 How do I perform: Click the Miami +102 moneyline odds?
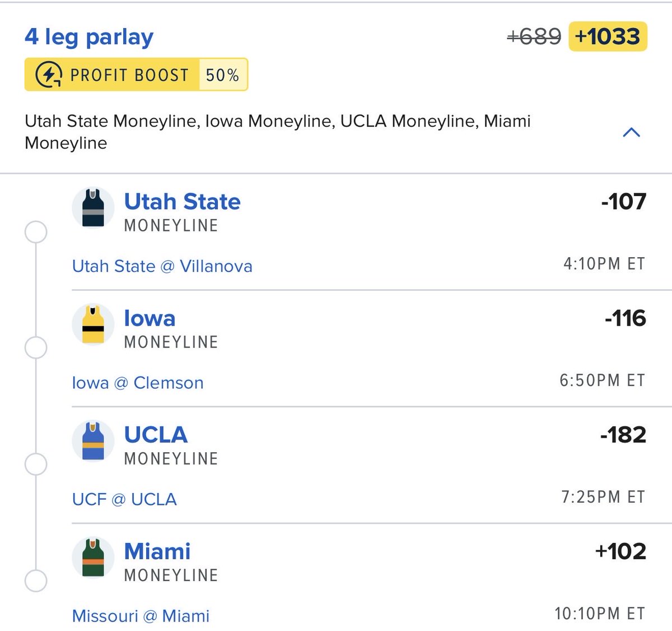[620, 551]
